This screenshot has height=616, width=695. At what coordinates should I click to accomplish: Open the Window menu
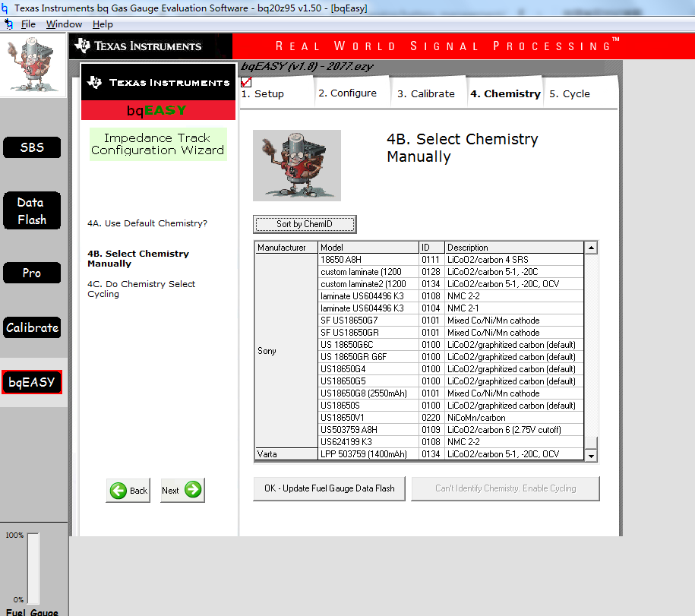click(x=64, y=24)
